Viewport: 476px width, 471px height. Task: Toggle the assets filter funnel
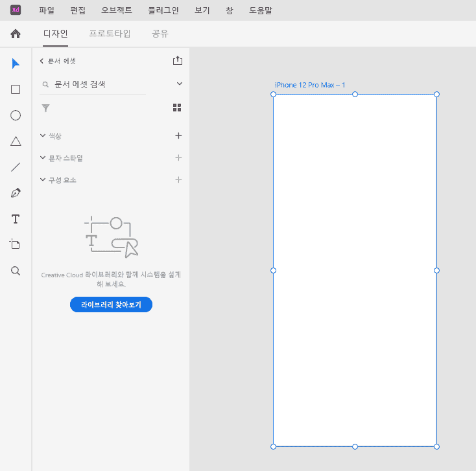point(45,108)
